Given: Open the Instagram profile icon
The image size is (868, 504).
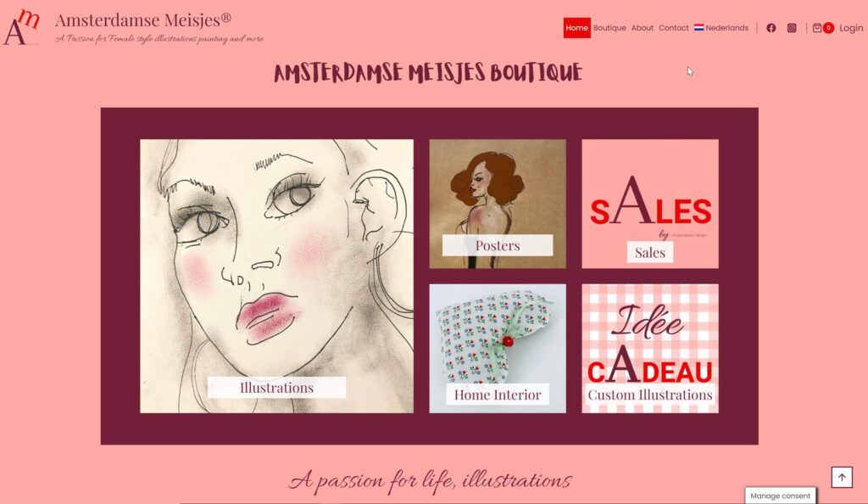Looking at the screenshot, I should (792, 28).
